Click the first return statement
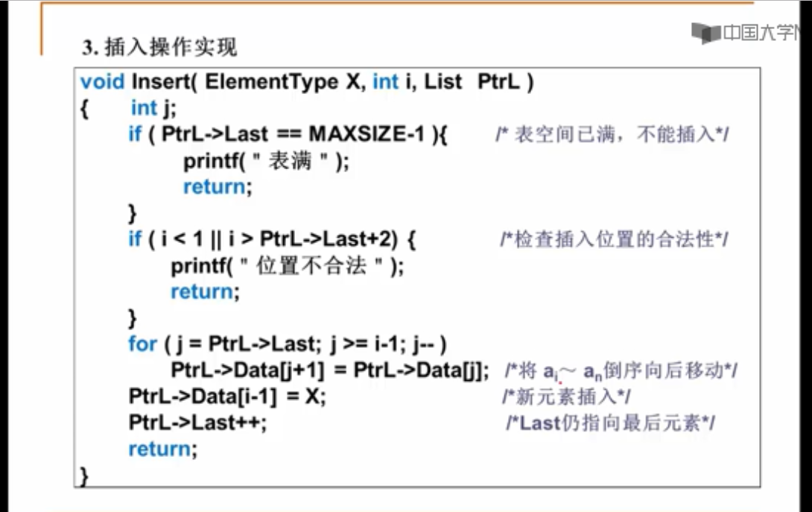This screenshot has width=812, height=512. [218, 186]
